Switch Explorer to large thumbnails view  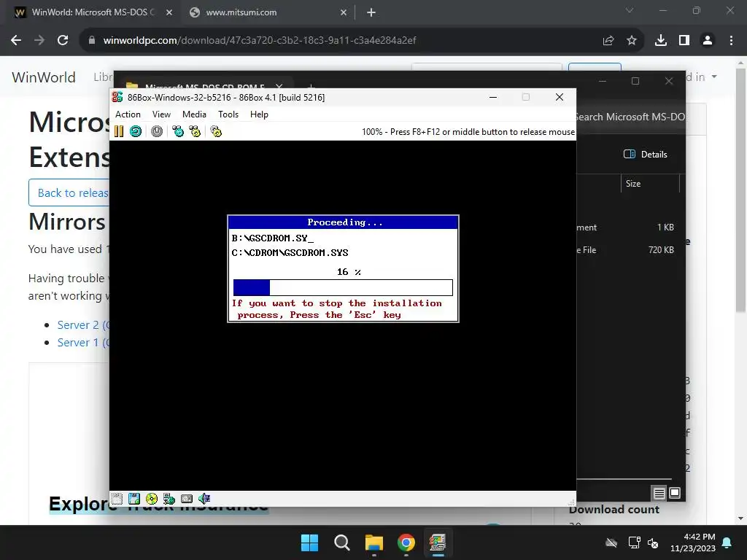pyautogui.click(x=675, y=493)
